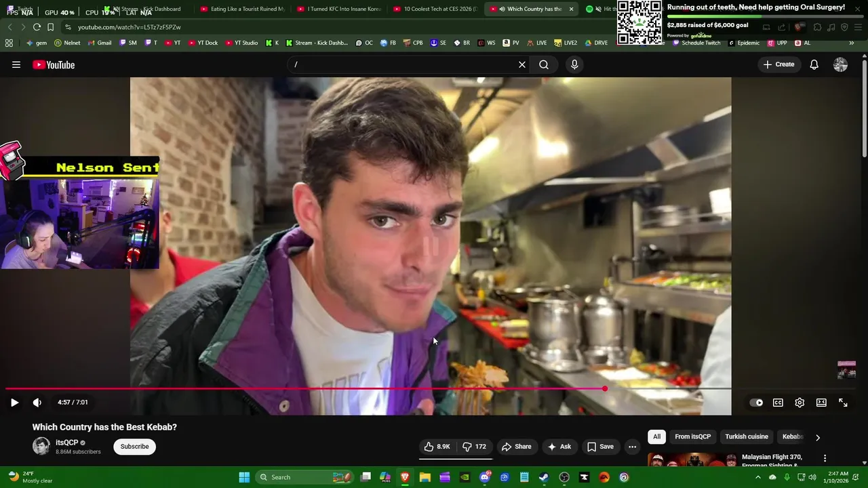This screenshot has width=868, height=488.
Task: Reload the page
Action: pyautogui.click(x=37, y=27)
